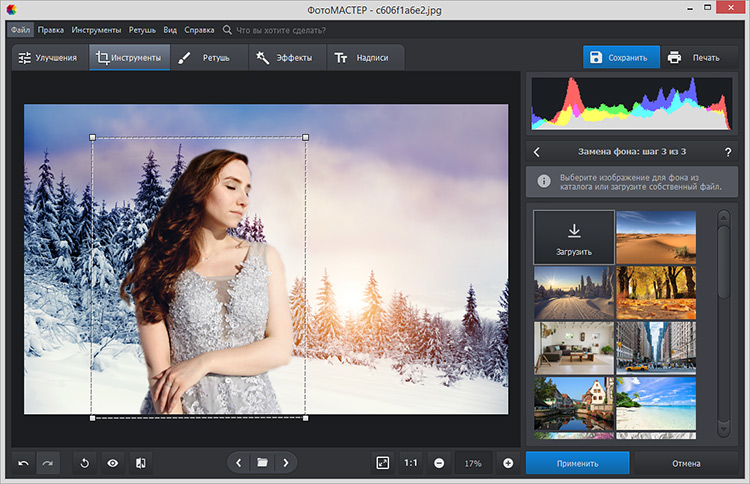
Task: Select the desert dunes background thumbnail
Action: point(656,236)
